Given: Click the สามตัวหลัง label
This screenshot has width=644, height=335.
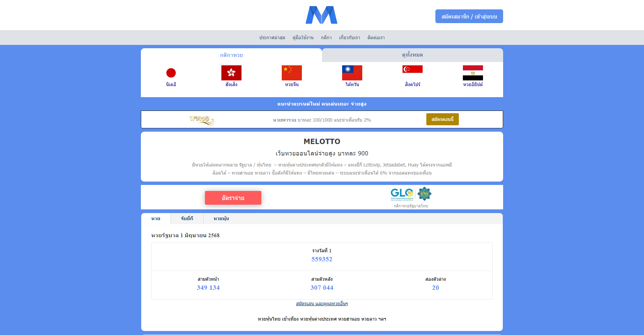Looking at the screenshot, I should click(x=322, y=279).
